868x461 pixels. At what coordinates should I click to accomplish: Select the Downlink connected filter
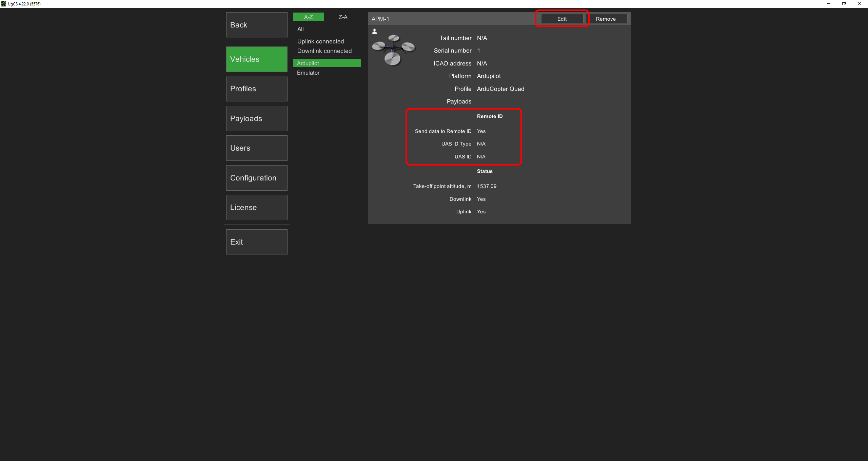point(324,51)
